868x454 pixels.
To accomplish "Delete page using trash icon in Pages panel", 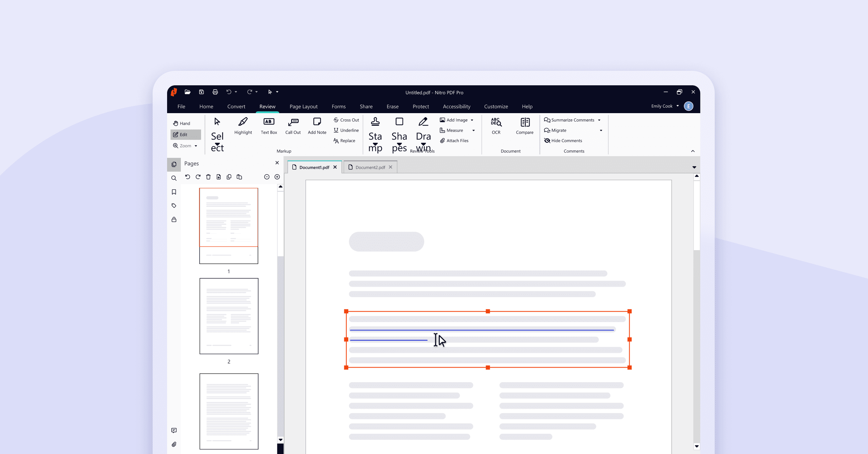I will click(x=208, y=177).
